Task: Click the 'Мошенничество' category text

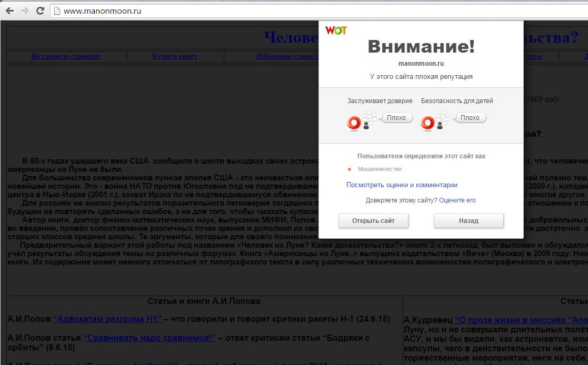Action: point(380,169)
